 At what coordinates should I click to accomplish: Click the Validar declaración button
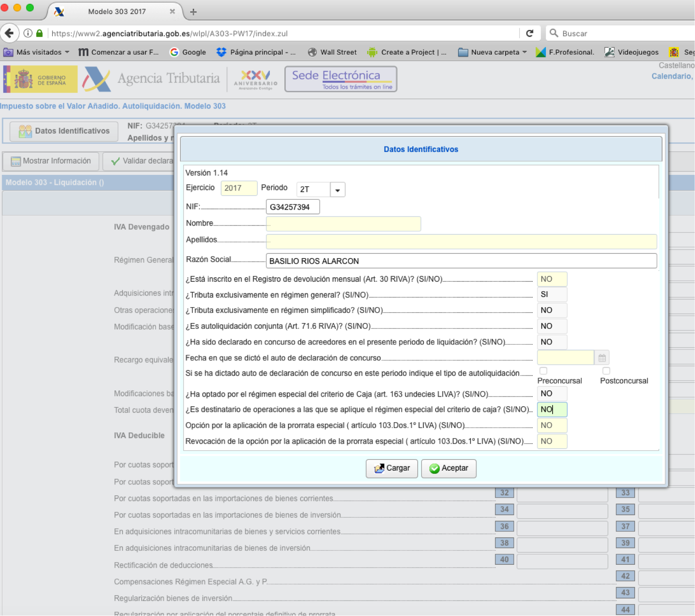pos(138,161)
